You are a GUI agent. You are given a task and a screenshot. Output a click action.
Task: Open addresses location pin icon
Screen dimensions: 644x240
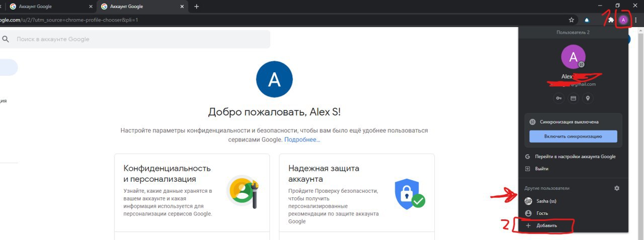[x=588, y=98]
